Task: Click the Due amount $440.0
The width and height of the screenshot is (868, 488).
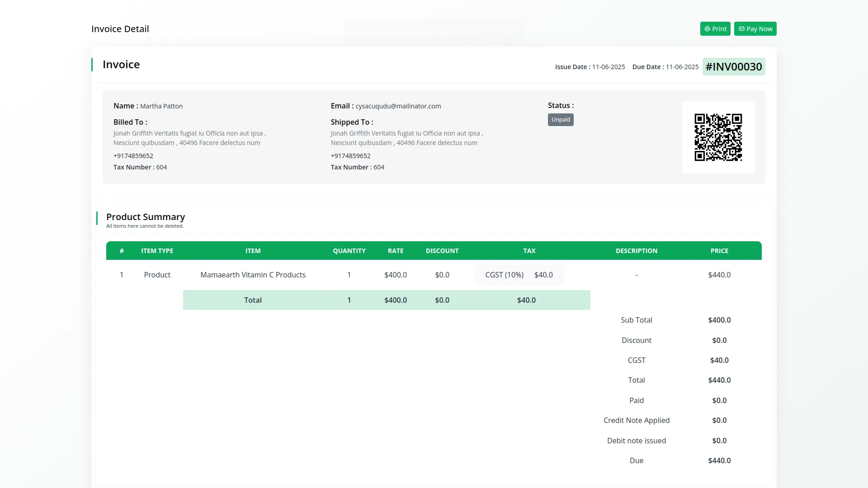Action: point(719,460)
